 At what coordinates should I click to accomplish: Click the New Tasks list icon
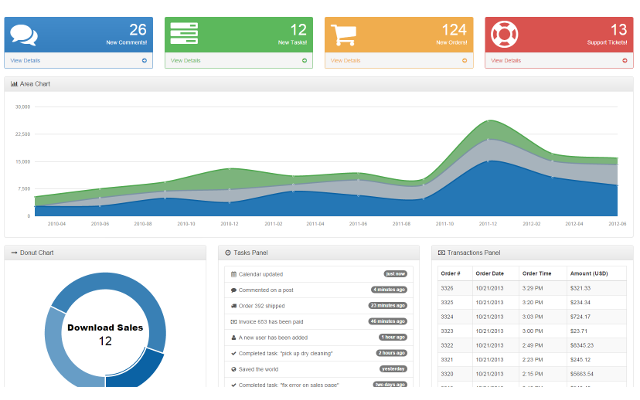pos(184,33)
